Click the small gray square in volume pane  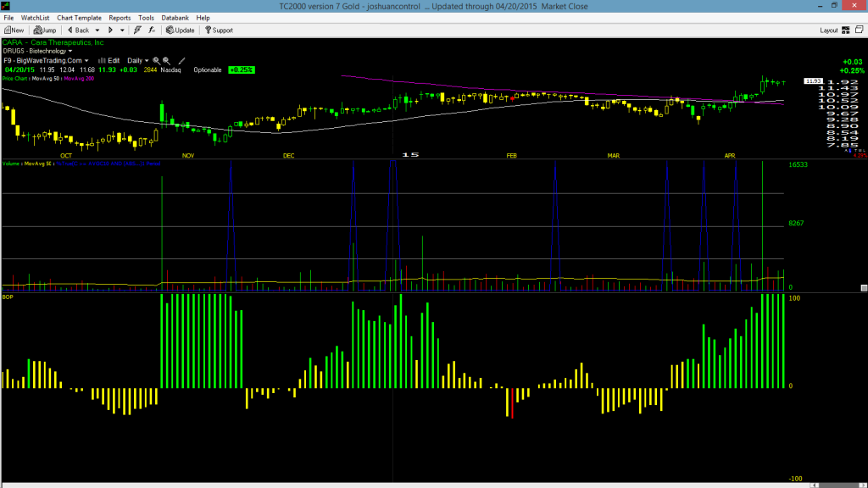coord(864,288)
